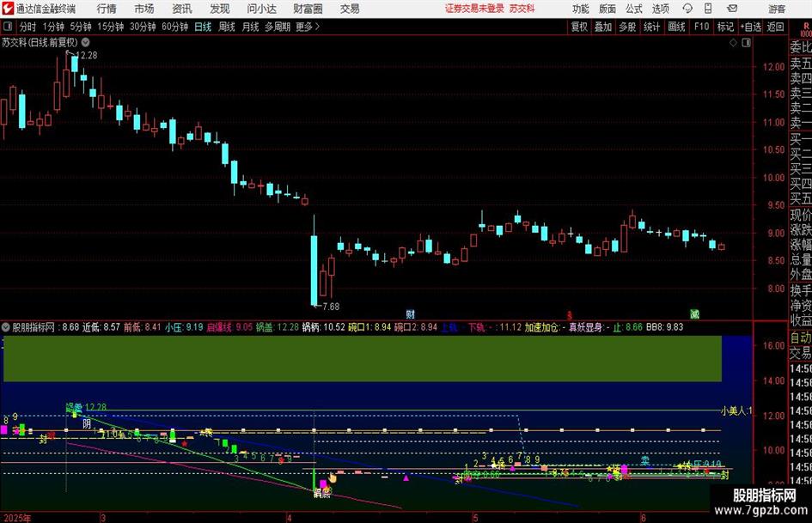Click the 锅柄: 10.52 indicator value

tap(324, 327)
